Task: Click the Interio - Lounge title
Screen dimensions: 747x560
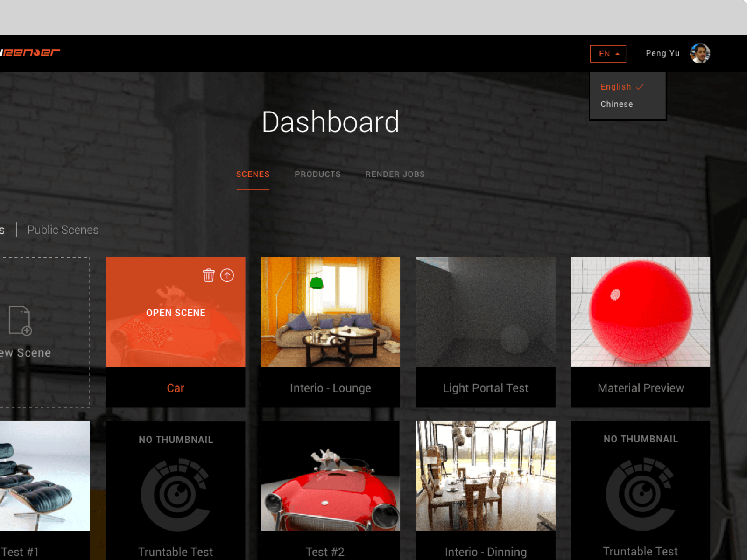Action: click(331, 388)
